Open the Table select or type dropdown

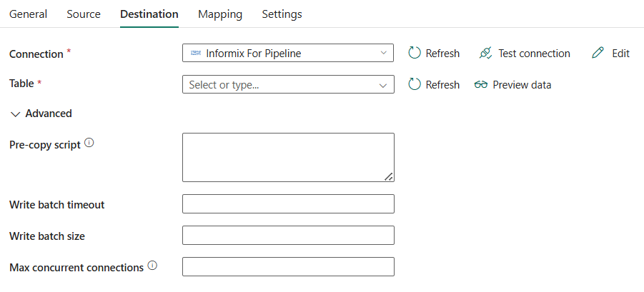pos(288,84)
